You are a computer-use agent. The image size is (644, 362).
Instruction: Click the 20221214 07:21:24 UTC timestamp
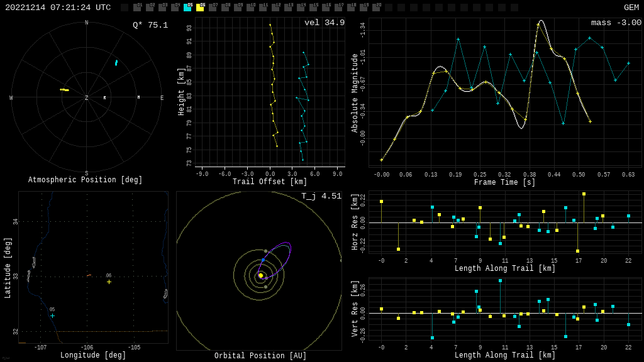(x=58, y=8)
